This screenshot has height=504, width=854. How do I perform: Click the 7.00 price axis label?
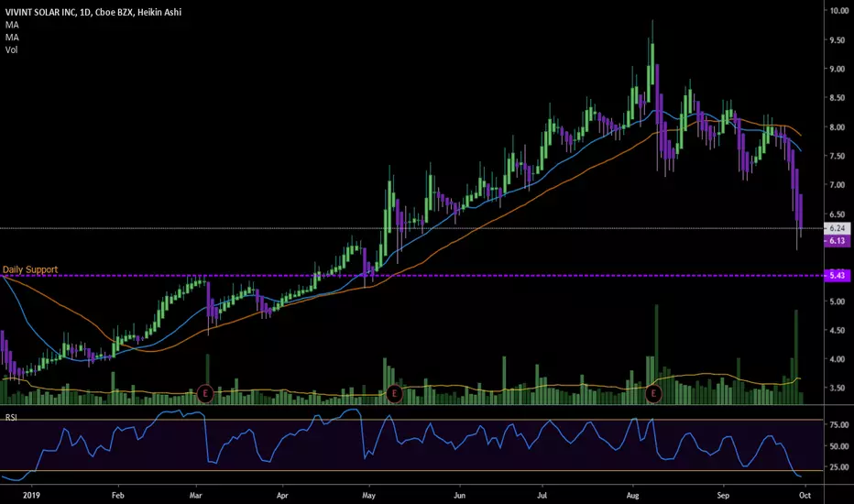(838, 185)
